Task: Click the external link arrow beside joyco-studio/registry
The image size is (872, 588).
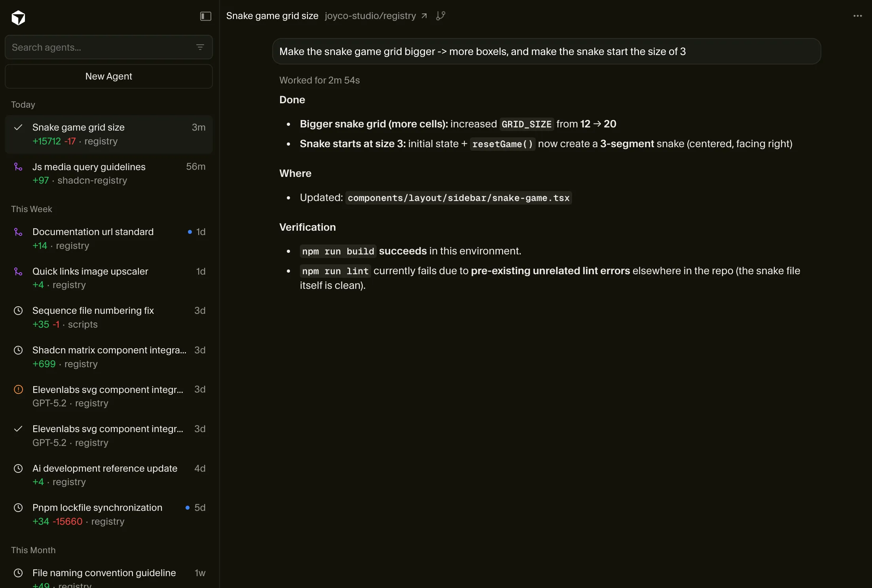Action: 424,16
